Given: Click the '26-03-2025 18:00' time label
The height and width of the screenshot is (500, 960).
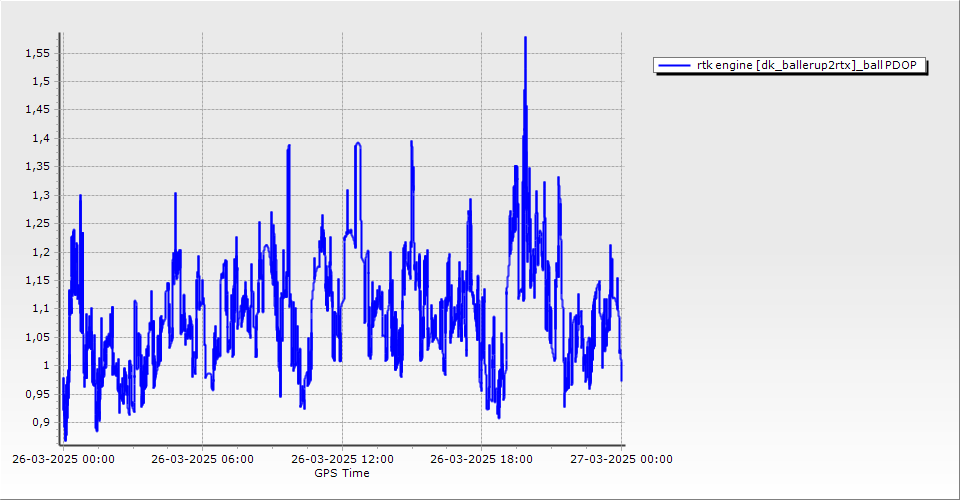Looking at the screenshot, I should 481,459.
